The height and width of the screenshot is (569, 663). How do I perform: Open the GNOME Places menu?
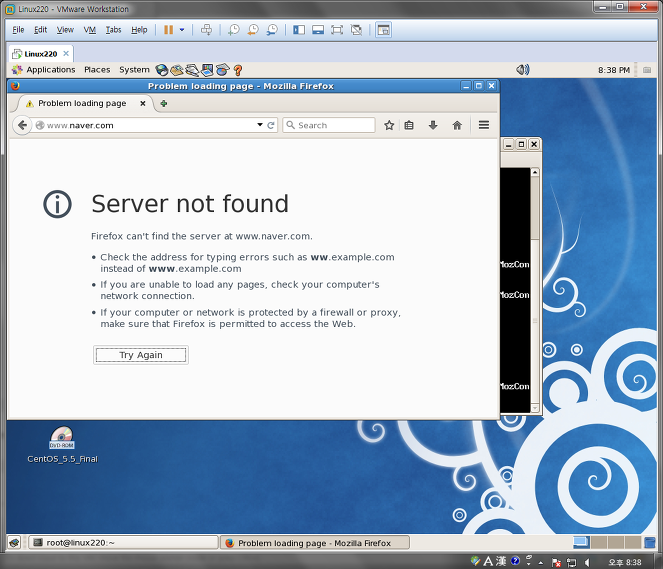pyautogui.click(x=97, y=70)
